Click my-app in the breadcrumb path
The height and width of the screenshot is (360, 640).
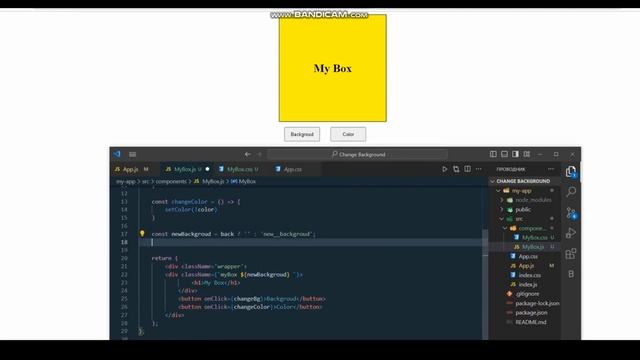click(x=126, y=181)
